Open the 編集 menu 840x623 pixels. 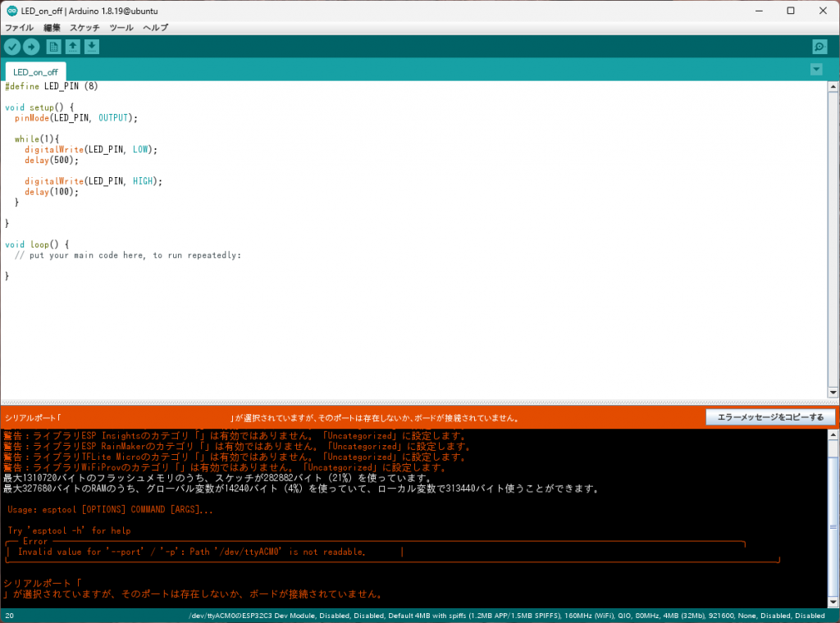52,28
